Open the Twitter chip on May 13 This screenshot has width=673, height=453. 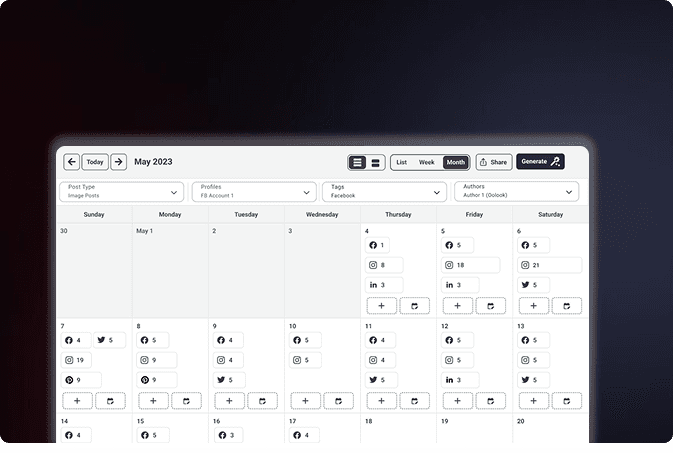(534, 380)
